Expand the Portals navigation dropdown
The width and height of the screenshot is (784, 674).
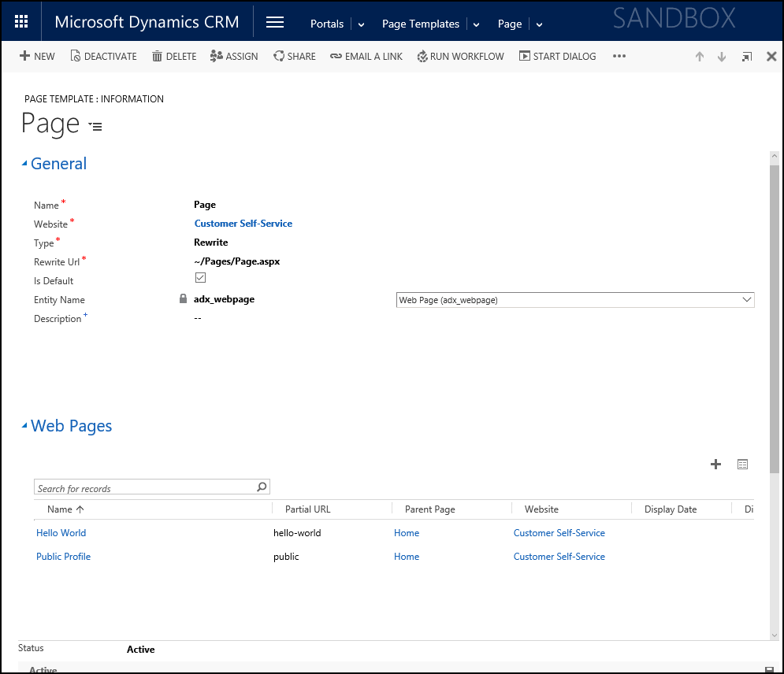click(360, 24)
